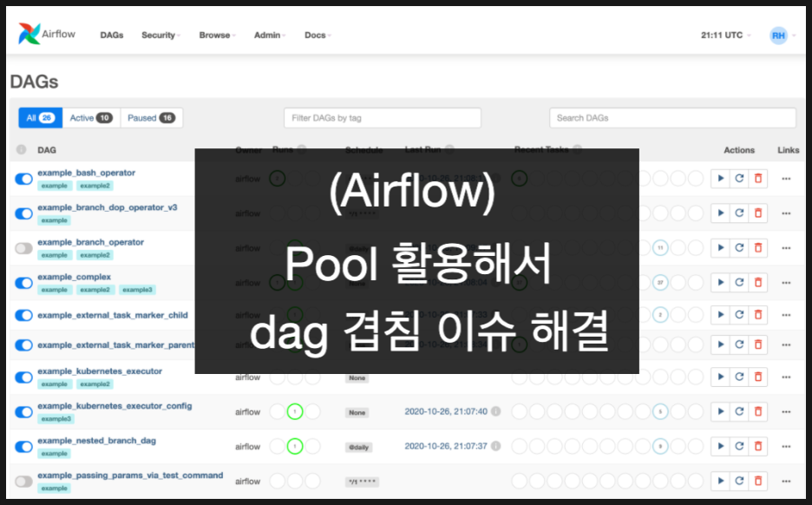Delete example_complex DAG
This screenshot has width=812, height=505.
pyautogui.click(x=758, y=283)
